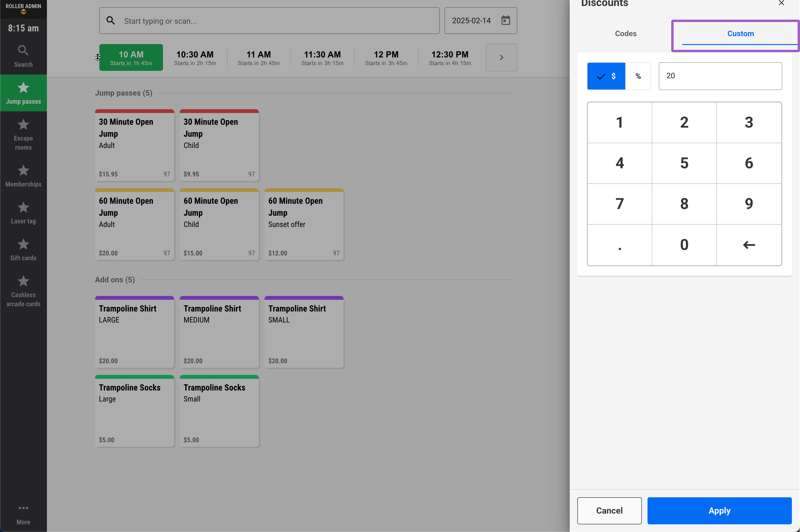Open the Memberships category

coord(23,176)
